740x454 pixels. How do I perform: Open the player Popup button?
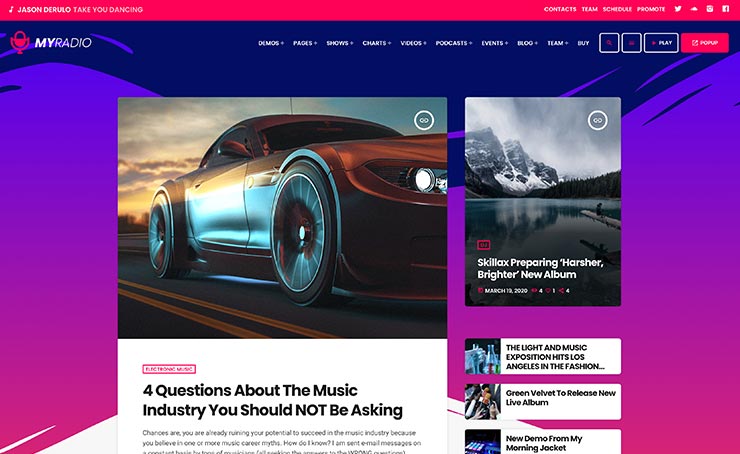(705, 43)
